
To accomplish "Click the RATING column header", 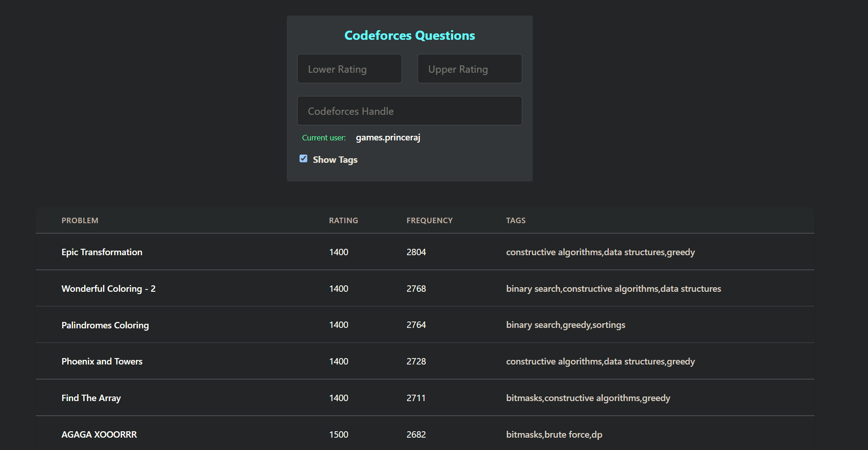I will [343, 220].
